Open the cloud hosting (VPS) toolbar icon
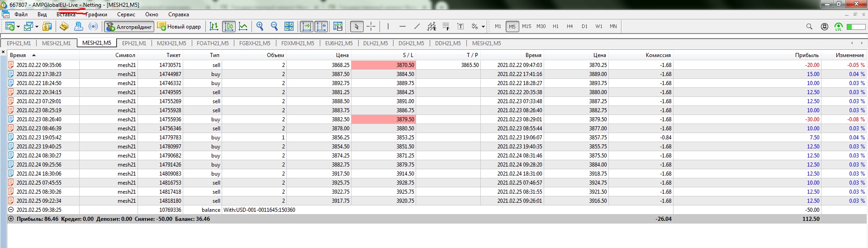This screenshot has width=868, height=248. (78, 27)
